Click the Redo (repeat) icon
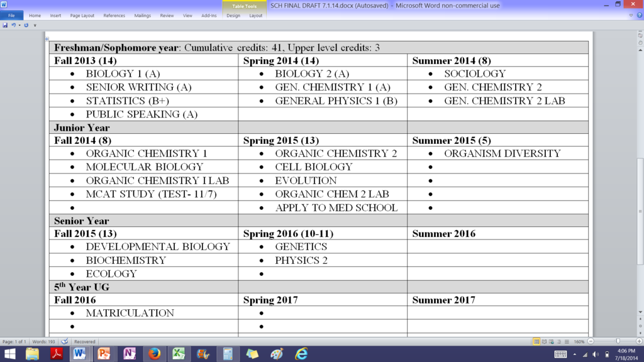644x362 pixels. pyautogui.click(x=26, y=25)
